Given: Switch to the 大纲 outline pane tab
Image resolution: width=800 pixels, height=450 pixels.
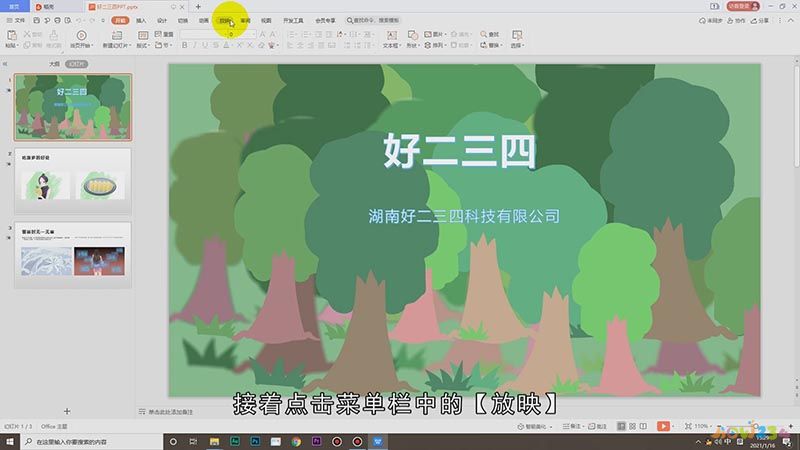Looking at the screenshot, I should [x=55, y=64].
